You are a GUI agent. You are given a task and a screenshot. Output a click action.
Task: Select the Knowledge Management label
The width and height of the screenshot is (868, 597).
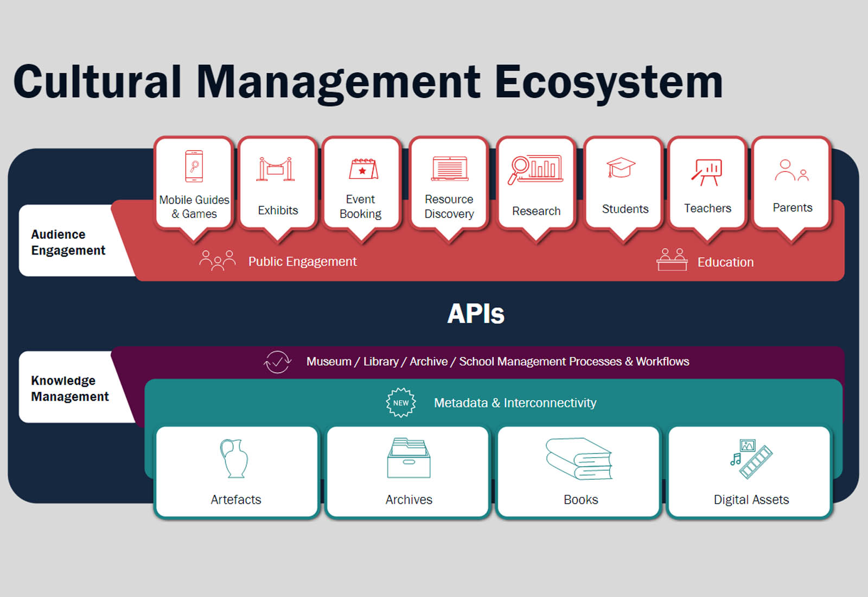pyautogui.click(x=69, y=388)
